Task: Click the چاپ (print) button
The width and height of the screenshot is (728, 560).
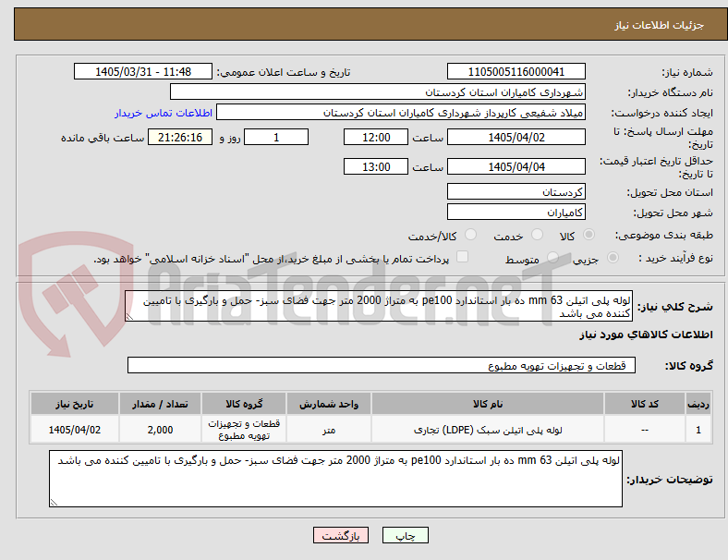Action: [x=405, y=535]
